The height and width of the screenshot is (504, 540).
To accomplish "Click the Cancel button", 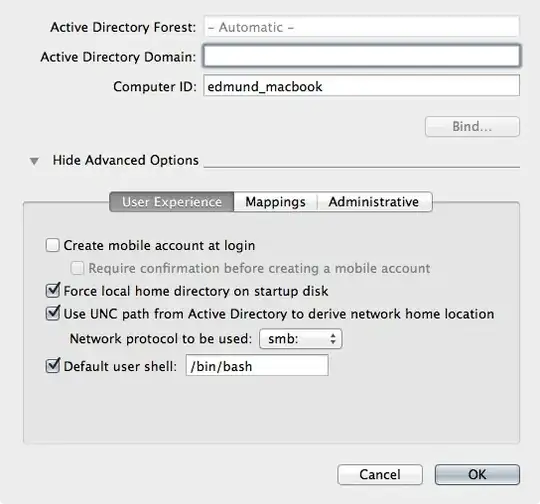I will click(380, 474).
